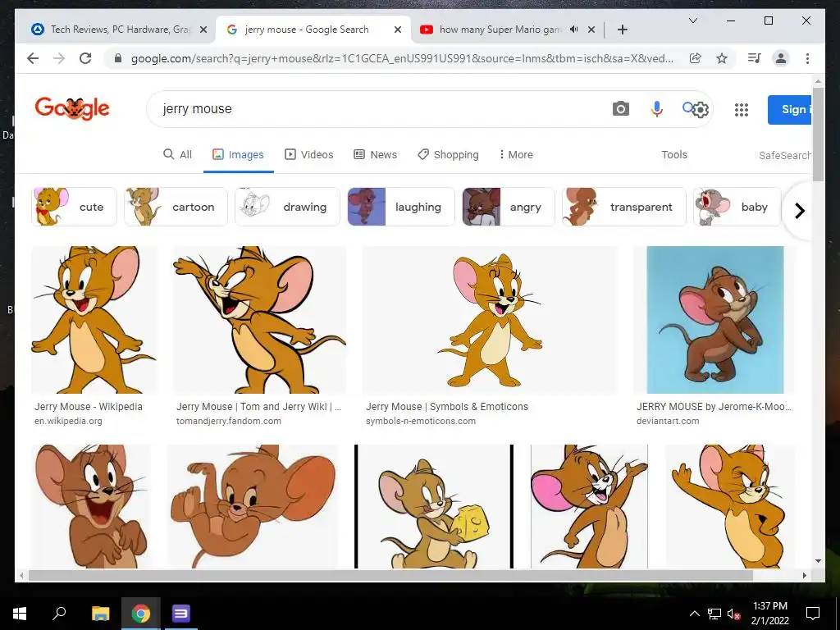The width and height of the screenshot is (840, 630).
Task: Open Windows taskbar search
Action: pos(59,614)
